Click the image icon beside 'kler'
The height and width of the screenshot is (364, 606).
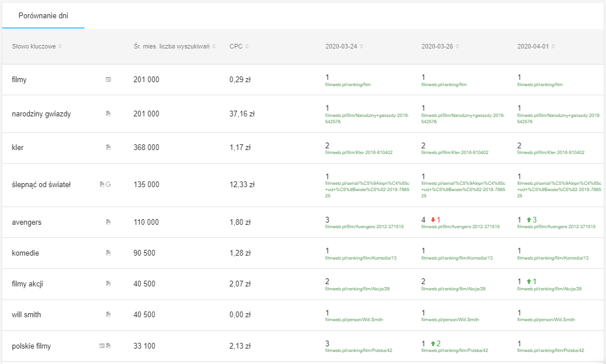(108, 147)
